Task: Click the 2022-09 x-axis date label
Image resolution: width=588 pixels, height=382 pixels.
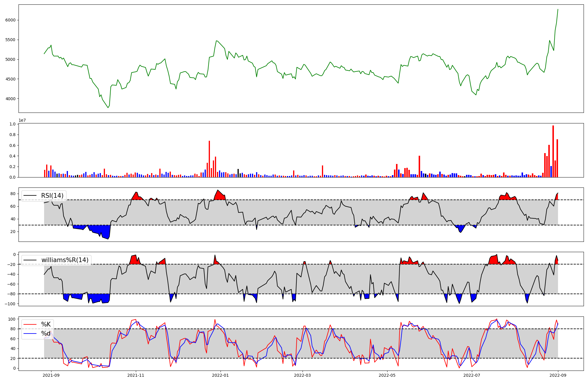Action: point(558,375)
